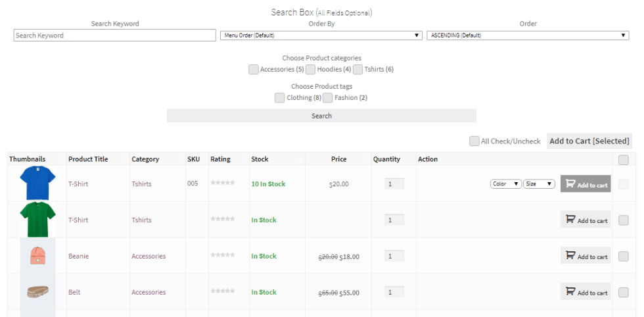The height and width of the screenshot is (317, 644).
Task: Click the SKU value 005
Action: click(193, 183)
